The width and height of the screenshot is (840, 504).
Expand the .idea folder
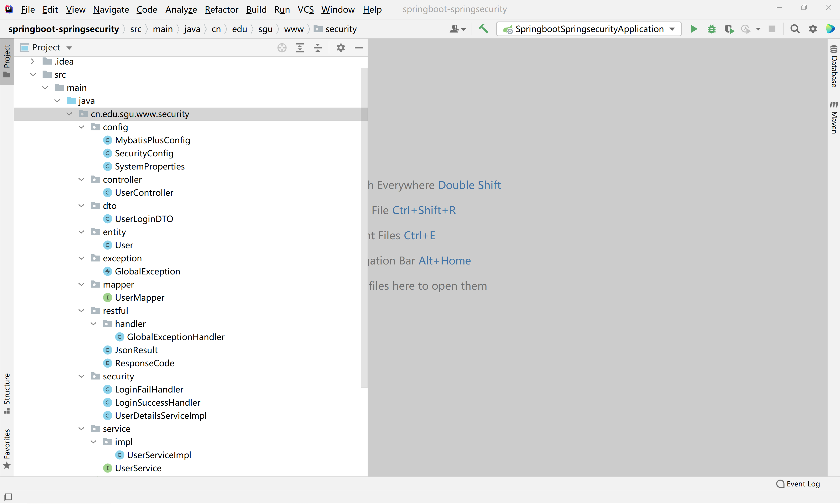[x=33, y=61]
